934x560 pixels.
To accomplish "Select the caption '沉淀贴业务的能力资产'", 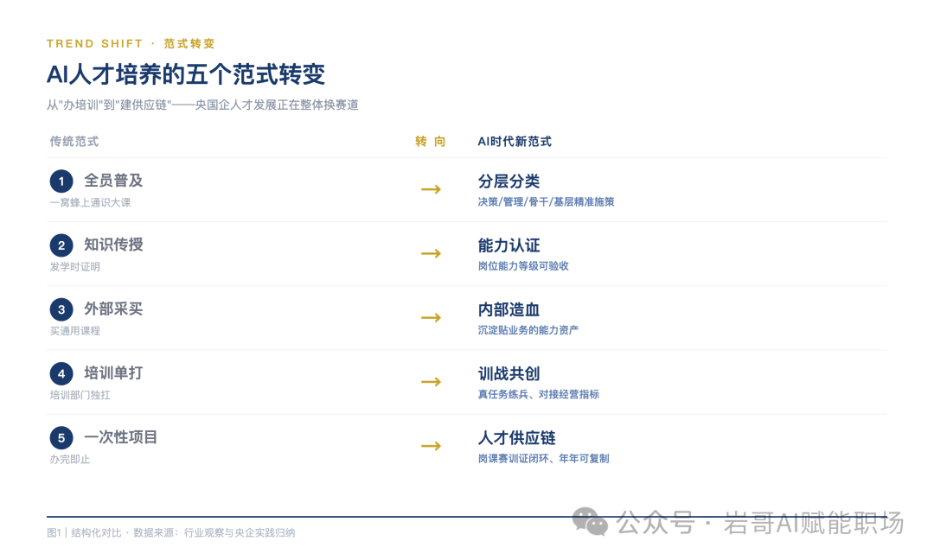I will pos(528,330).
